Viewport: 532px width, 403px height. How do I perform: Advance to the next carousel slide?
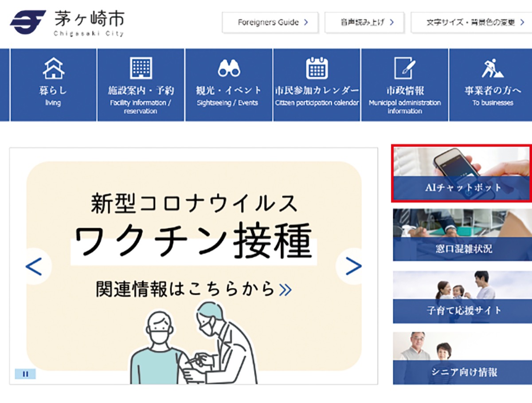[353, 266]
